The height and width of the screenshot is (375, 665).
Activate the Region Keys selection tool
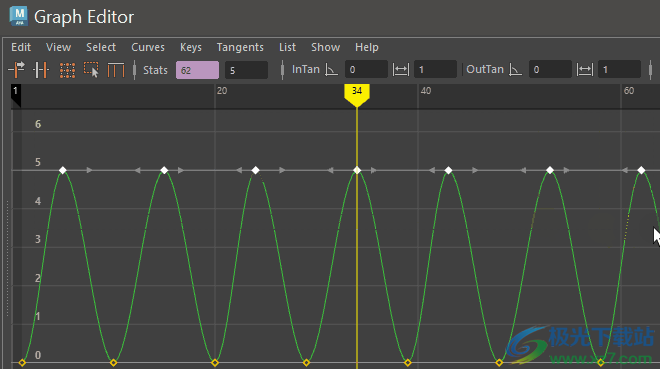[x=91, y=70]
